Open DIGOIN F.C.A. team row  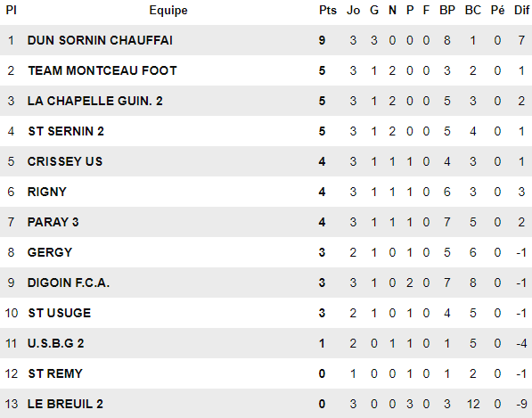[266, 283]
